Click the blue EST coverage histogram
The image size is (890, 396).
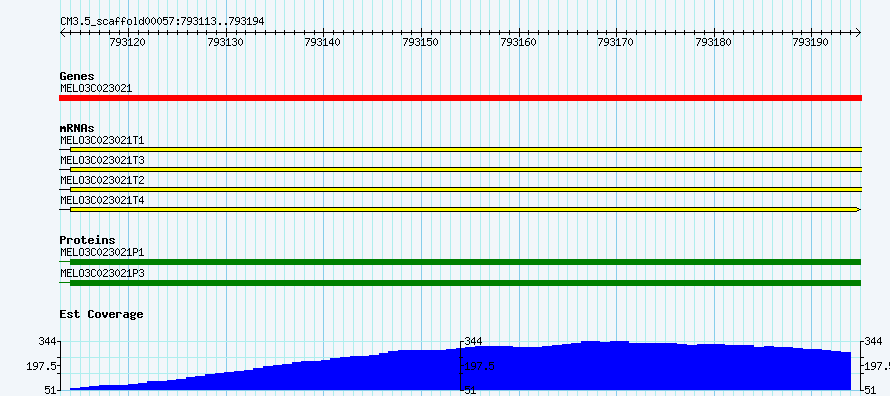[x=460, y=366]
